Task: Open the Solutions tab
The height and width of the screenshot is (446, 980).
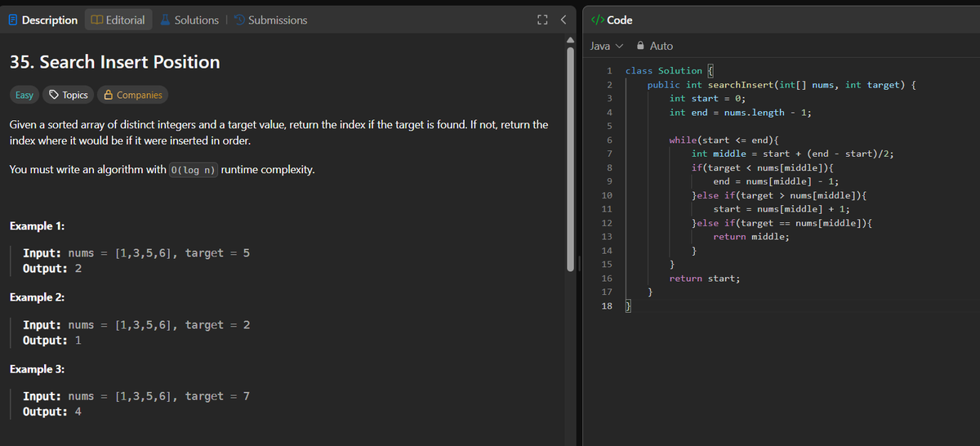Action: (x=189, y=20)
